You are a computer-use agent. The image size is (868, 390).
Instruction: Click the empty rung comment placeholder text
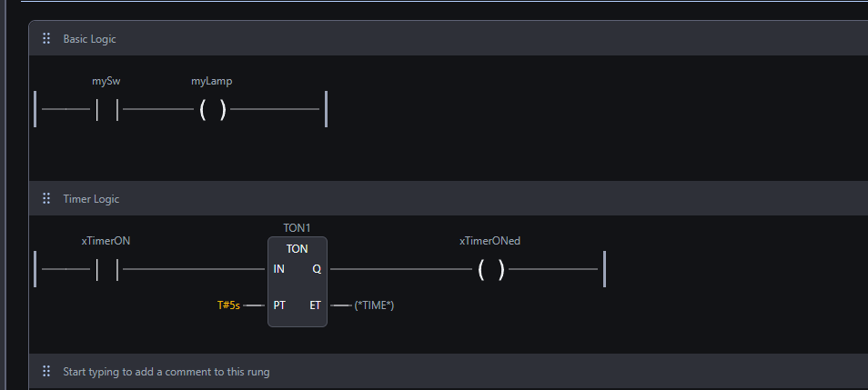pyautogui.click(x=166, y=371)
